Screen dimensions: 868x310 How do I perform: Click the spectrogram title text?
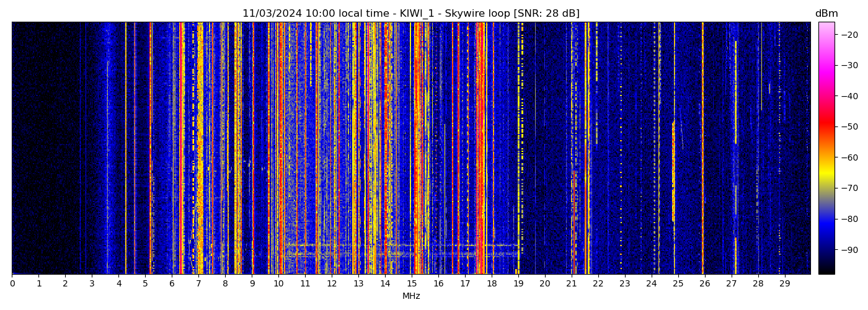(x=410, y=14)
